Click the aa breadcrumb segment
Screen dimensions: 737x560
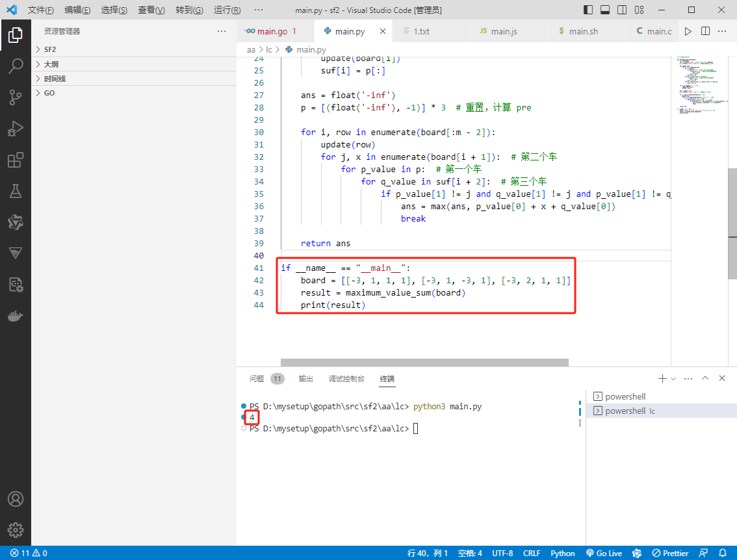click(251, 50)
